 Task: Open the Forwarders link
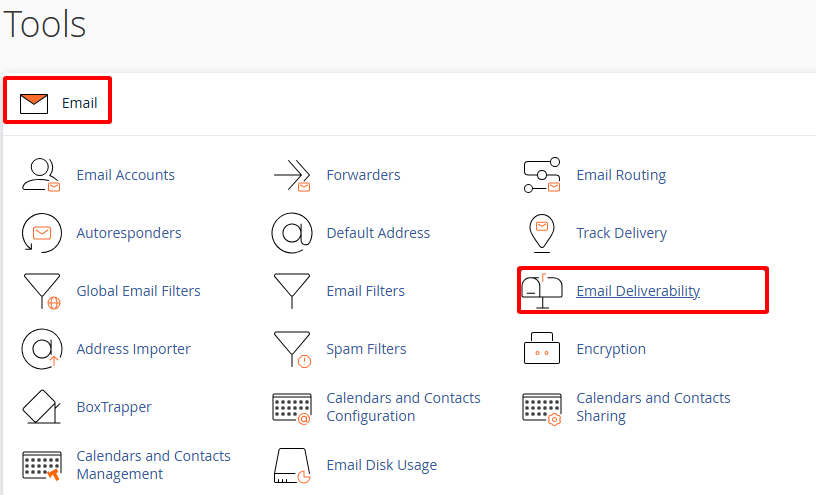click(363, 175)
